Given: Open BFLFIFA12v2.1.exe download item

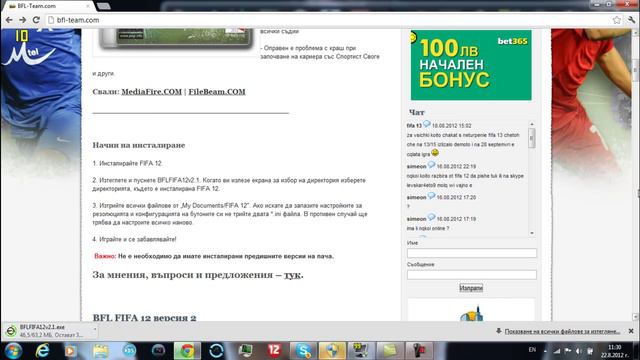Looking at the screenshot, I should 51,331.
